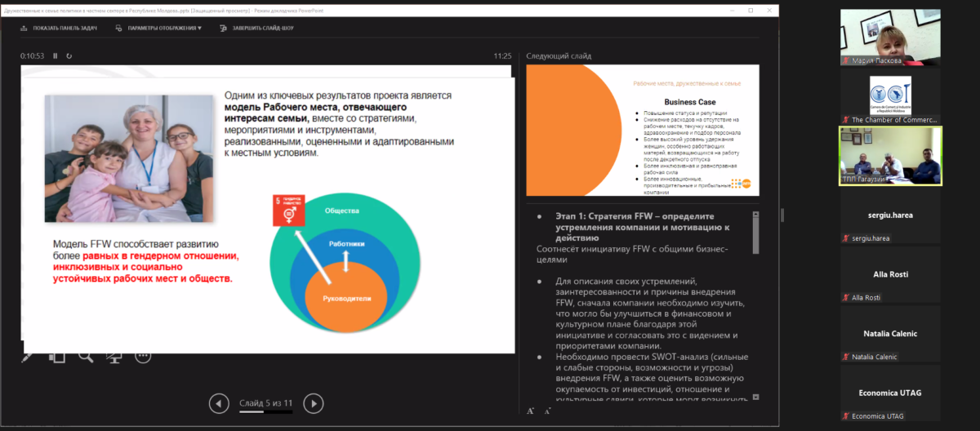
Task: Toggle black out slide show
Action: point(114,357)
